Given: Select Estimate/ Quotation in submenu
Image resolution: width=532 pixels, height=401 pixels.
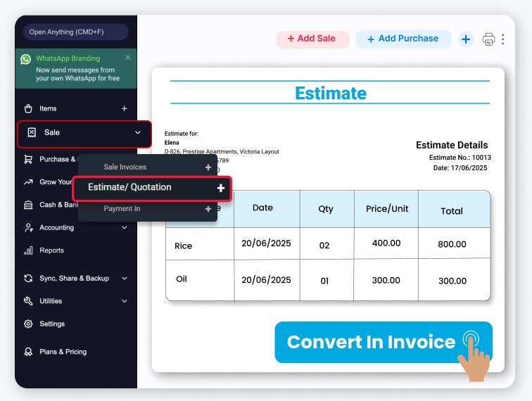Looking at the screenshot, I should (x=129, y=187).
